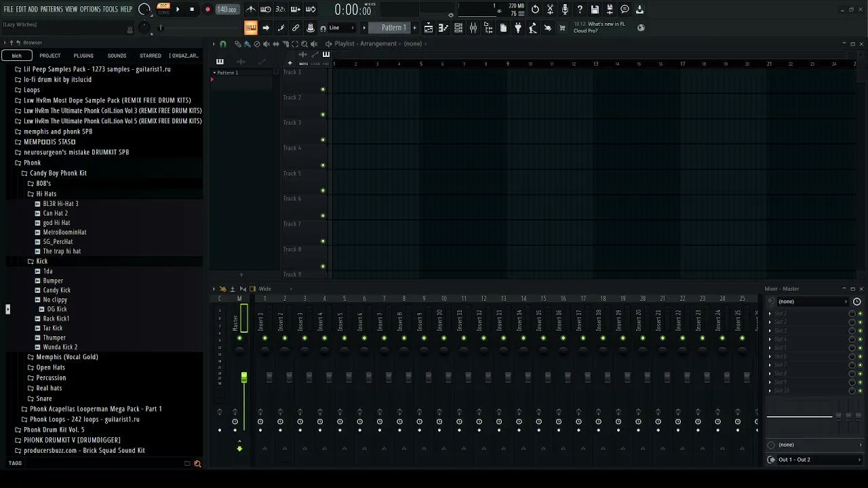Mute the Master mixer track LED
868x488 pixels.
(x=239, y=338)
